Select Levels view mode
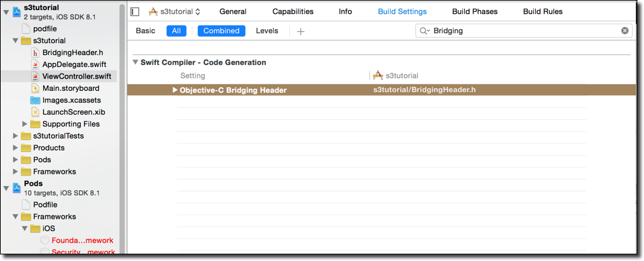The image size is (644, 261). pos(267,30)
